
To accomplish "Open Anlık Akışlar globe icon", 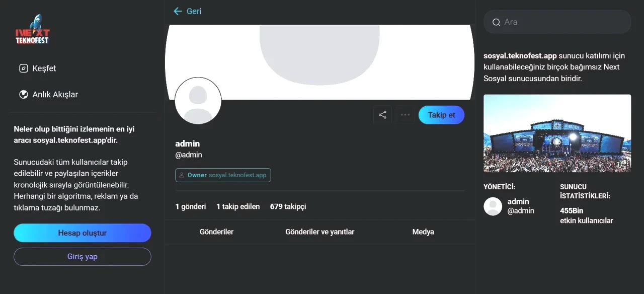I will 23,95.
